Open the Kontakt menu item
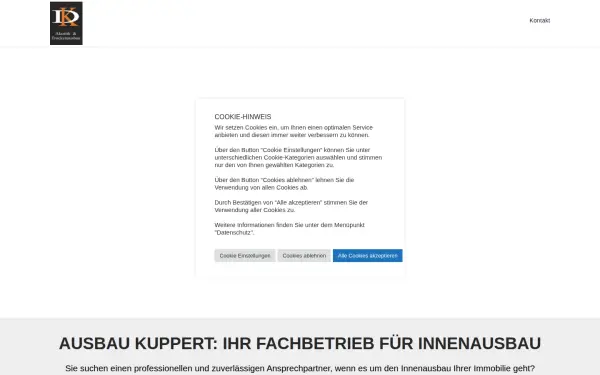This screenshot has width=600, height=375. coord(540,21)
